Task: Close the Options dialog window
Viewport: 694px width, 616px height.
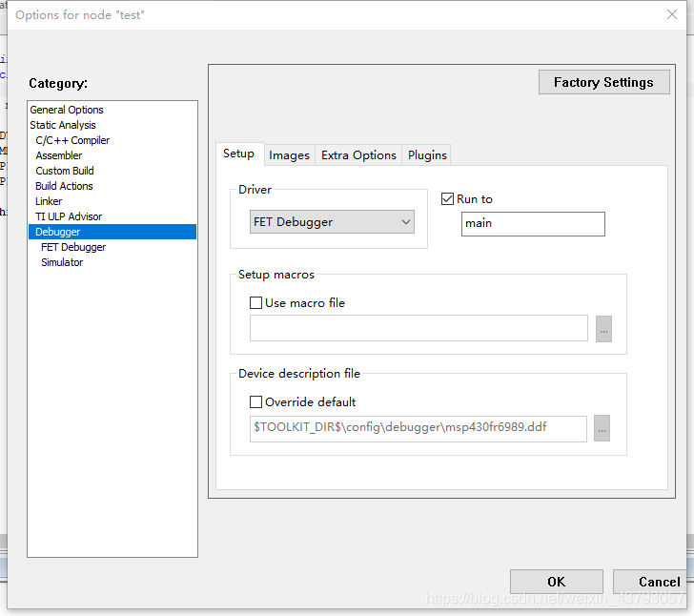Action: [x=672, y=14]
